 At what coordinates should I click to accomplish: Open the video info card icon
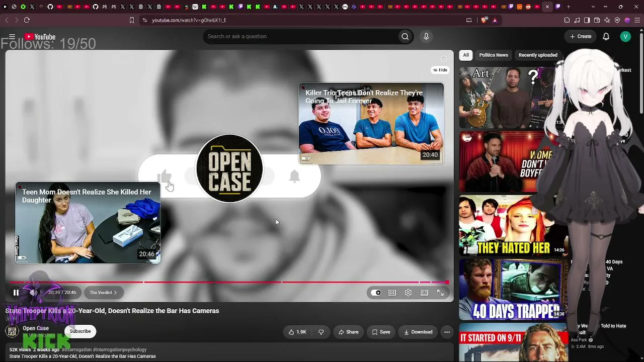point(443,59)
